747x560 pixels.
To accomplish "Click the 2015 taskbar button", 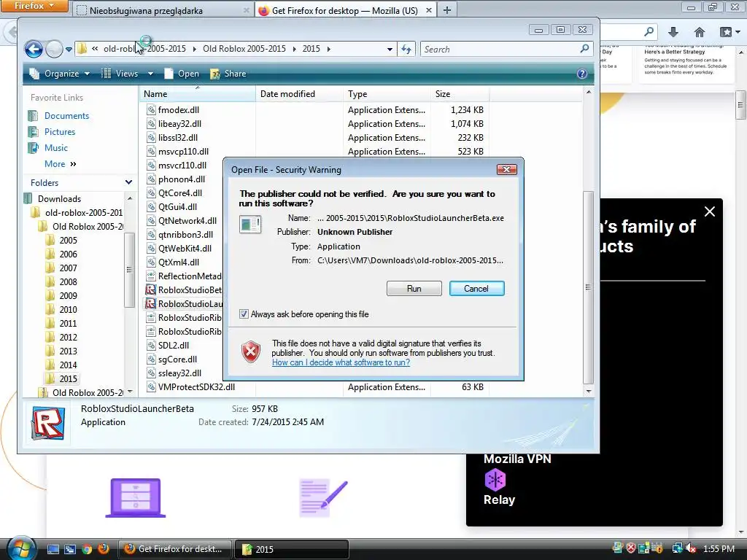I will tap(291, 549).
